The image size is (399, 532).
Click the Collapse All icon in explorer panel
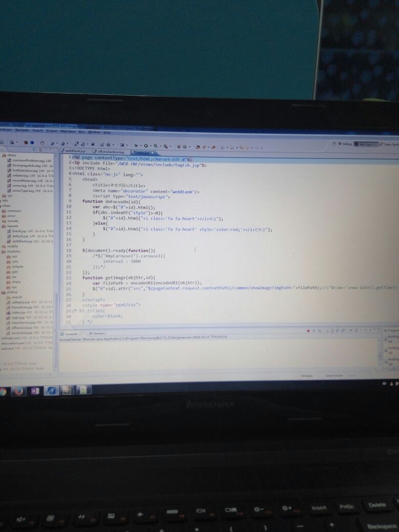point(34,149)
